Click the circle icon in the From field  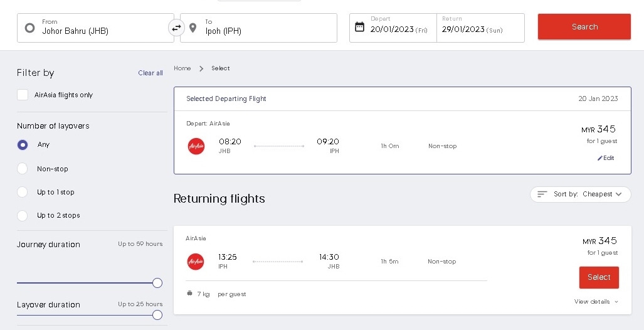click(29, 28)
